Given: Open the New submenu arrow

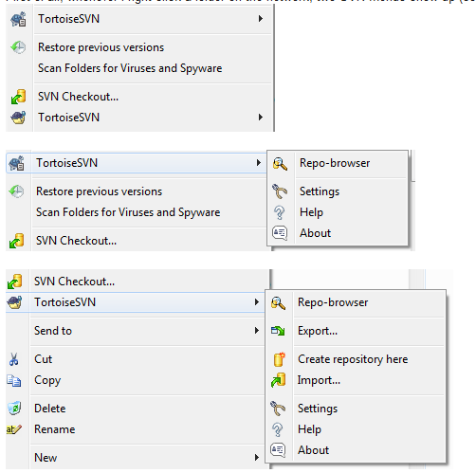Looking at the screenshot, I should 257,458.
